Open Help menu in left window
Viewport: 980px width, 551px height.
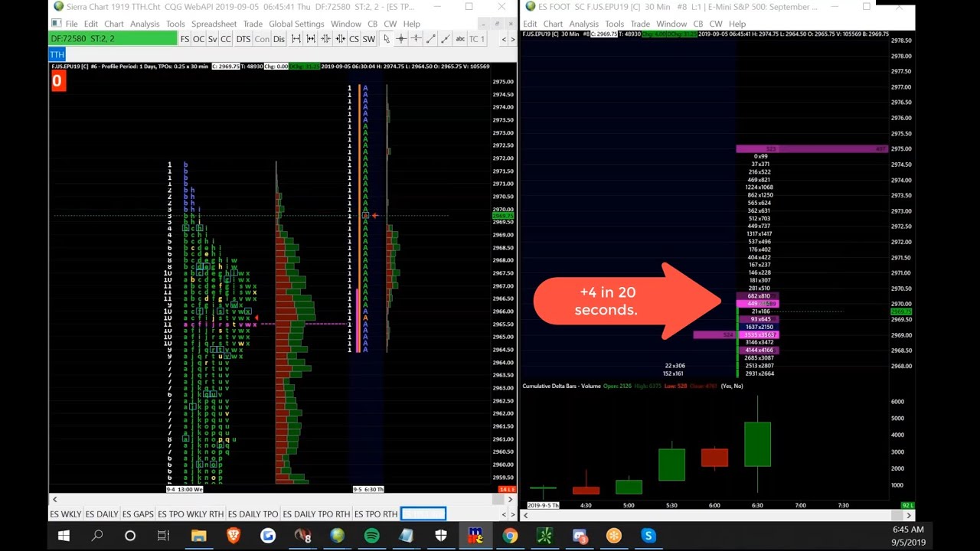[x=411, y=24]
